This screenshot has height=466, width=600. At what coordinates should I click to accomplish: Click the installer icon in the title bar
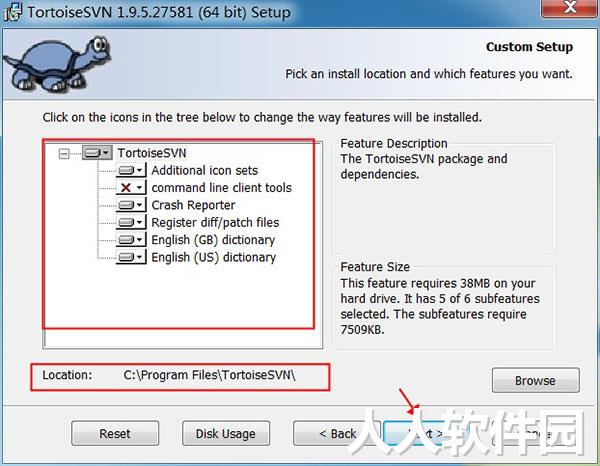(13, 12)
